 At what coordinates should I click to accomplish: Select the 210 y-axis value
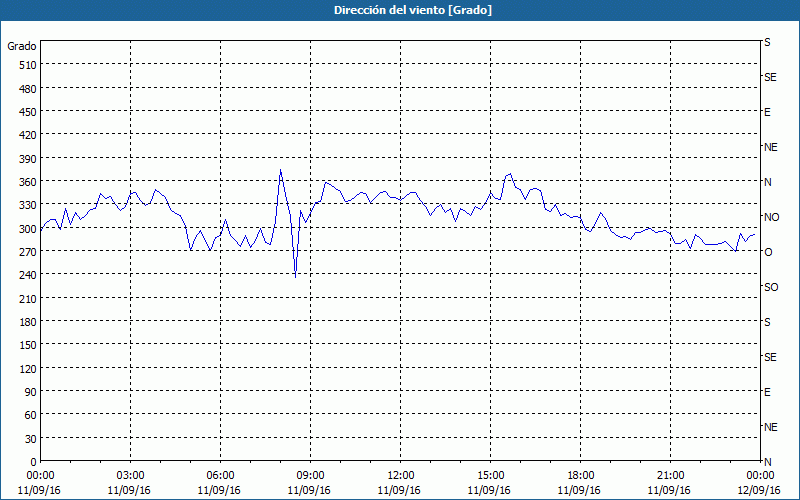tap(28, 298)
